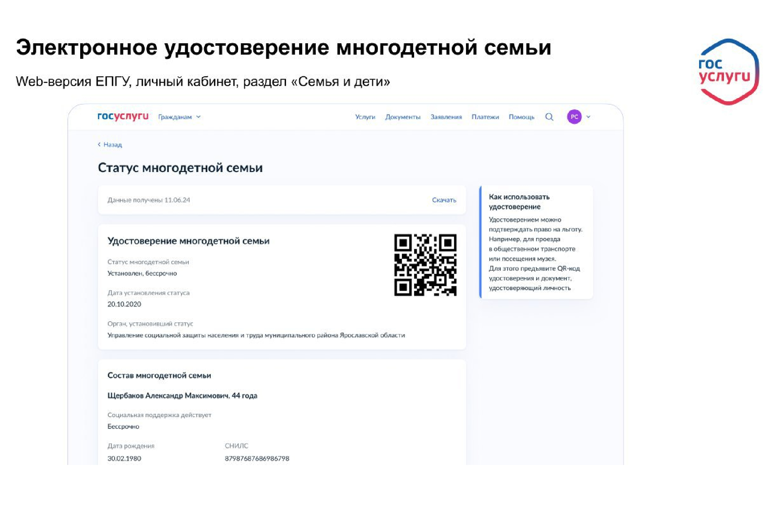Click the certificate QR code
The image size is (769, 532).
(x=425, y=265)
